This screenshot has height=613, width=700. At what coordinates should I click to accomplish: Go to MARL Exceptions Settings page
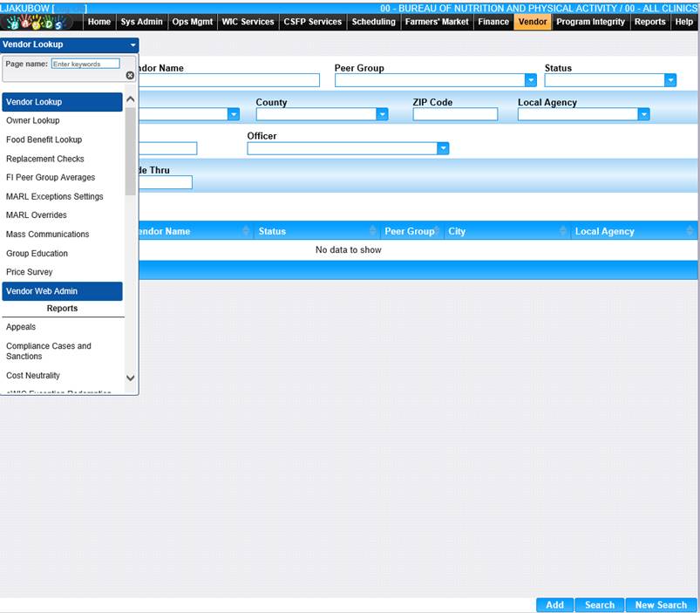pyautogui.click(x=62, y=196)
